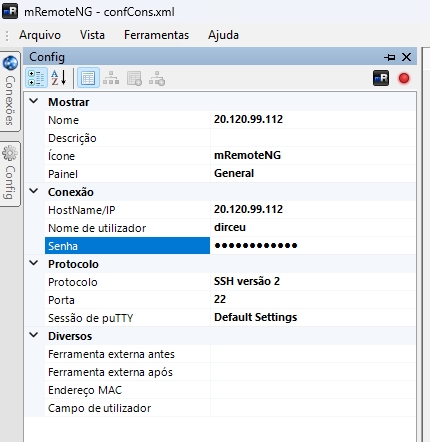
Task: Click the Config panel title bar
Action: (220, 57)
